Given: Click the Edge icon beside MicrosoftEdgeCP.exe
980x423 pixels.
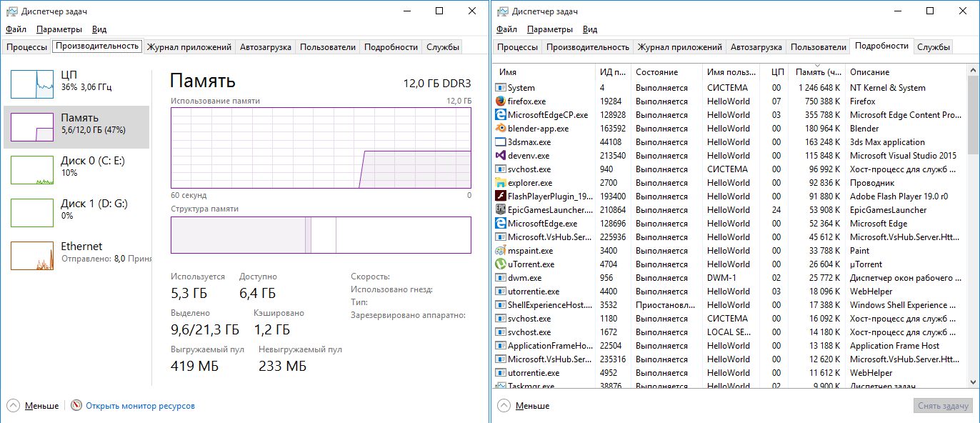Looking at the screenshot, I should [500, 115].
